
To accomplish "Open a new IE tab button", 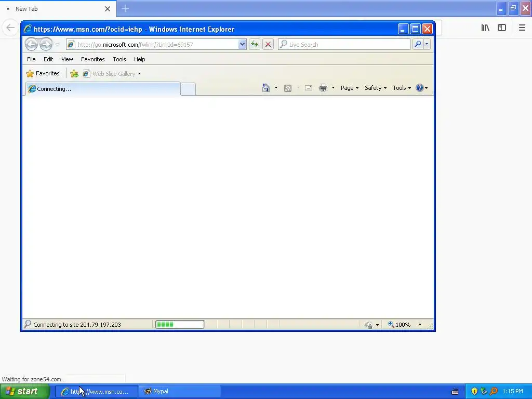I will (188, 89).
